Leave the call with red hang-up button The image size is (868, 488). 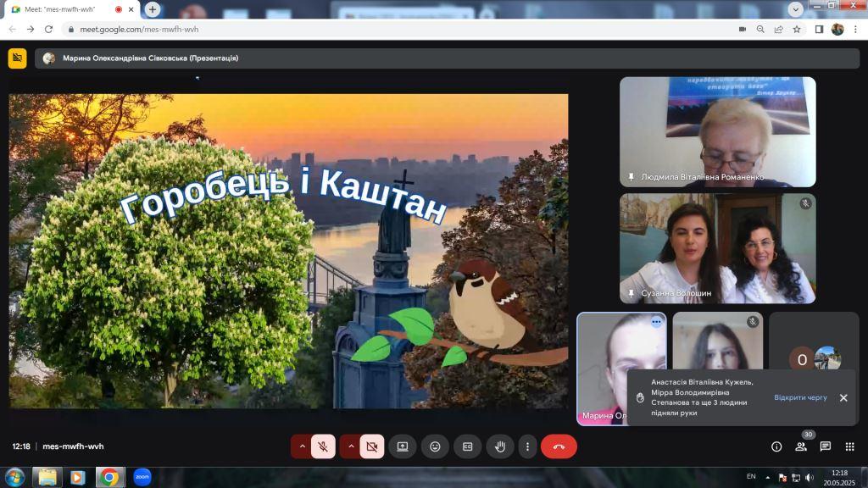pyautogui.click(x=559, y=446)
